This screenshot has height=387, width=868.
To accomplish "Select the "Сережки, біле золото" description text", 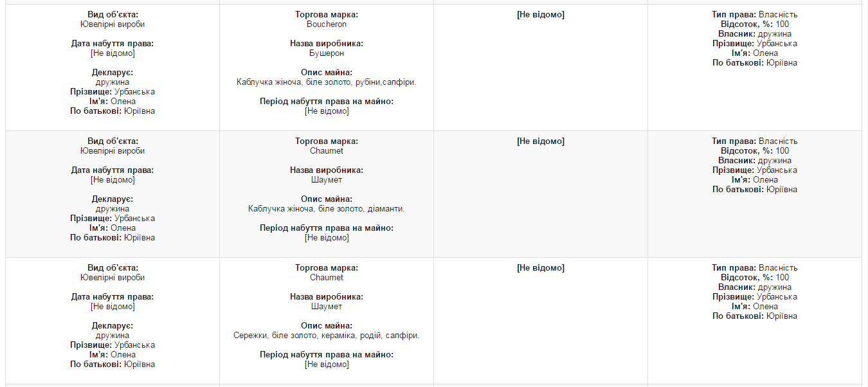I will (327, 336).
